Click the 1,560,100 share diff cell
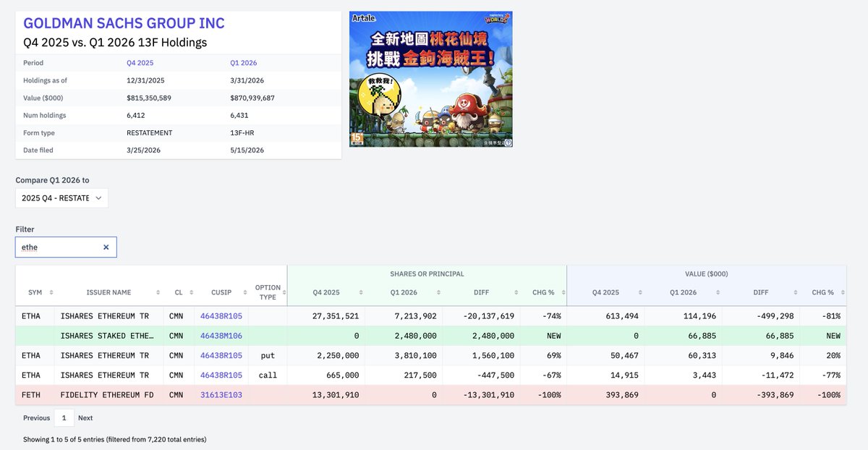 click(x=481, y=356)
